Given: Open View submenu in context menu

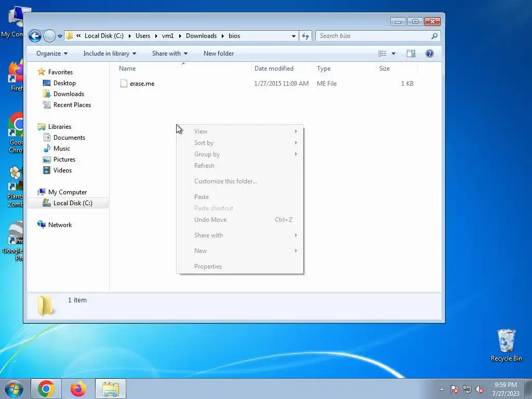Looking at the screenshot, I should click(240, 131).
